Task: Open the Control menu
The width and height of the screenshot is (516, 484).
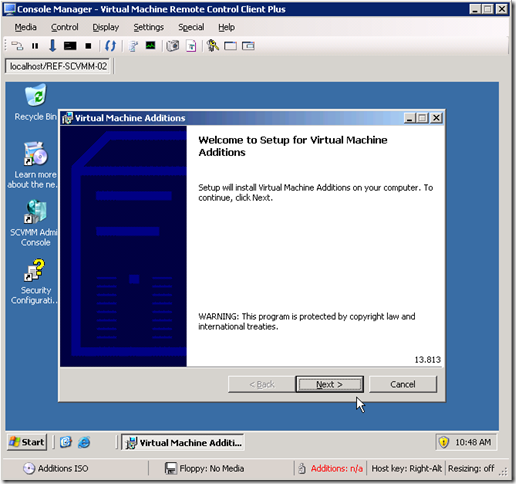Action: click(x=65, y=27)
